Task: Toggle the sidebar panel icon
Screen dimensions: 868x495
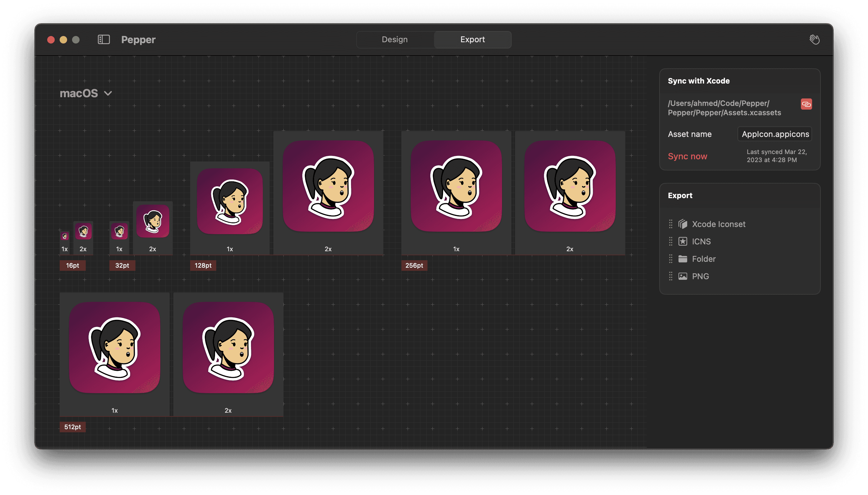Action: [104, 39]
